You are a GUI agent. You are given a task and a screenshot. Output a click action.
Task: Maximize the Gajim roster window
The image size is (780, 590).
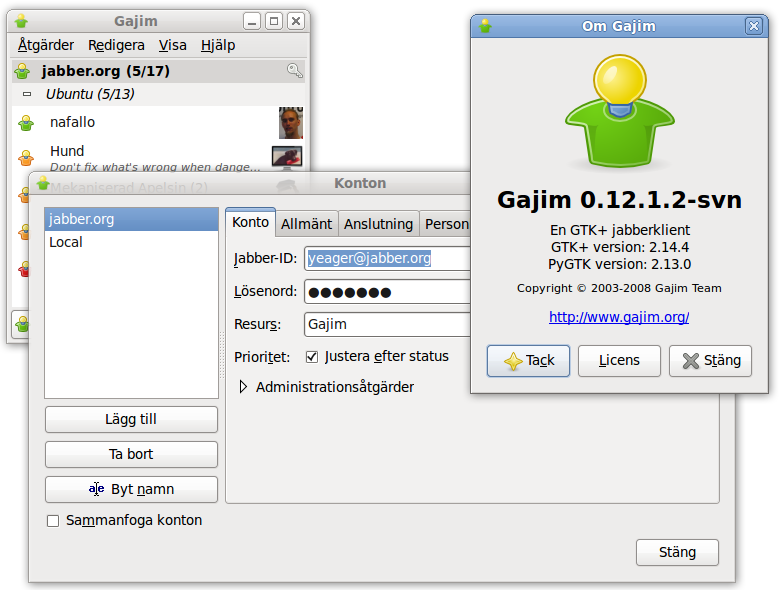click(x=274, y=21)
